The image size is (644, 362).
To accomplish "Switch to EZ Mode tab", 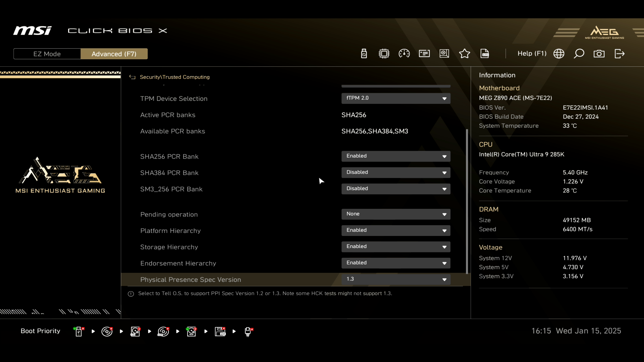I will 47,54.
